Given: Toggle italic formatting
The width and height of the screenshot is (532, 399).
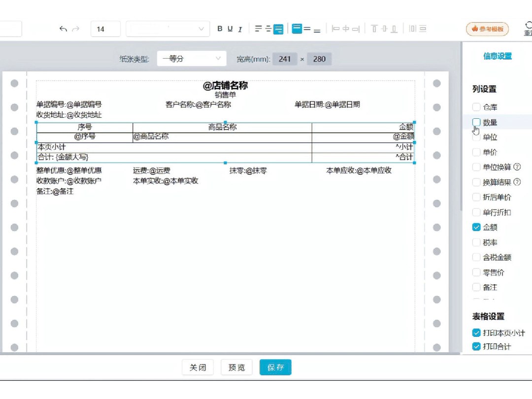Looking at the screenshot, I should click(240, 29).
